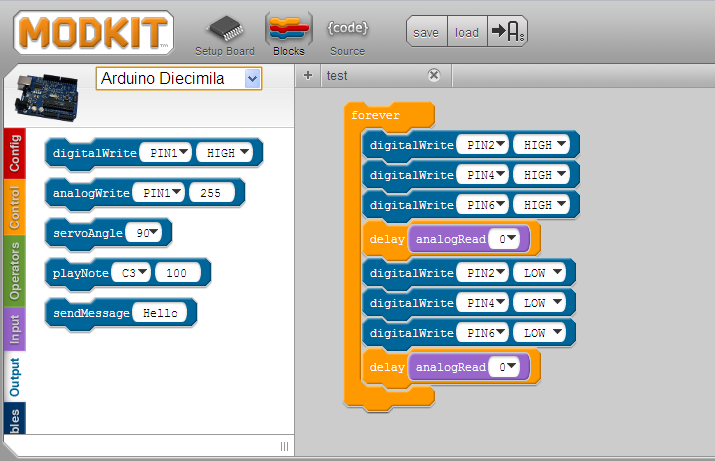The height and width of the screenshot is (461, 715).
Task: Open HIGH dropdown beside PIN6 in canvas
Action: (x=541, y=205)
